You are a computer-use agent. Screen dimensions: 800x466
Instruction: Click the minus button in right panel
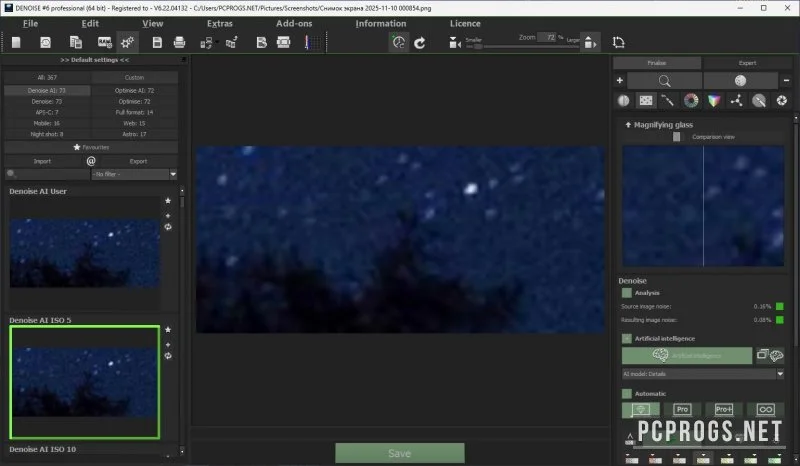click(786, 81)
